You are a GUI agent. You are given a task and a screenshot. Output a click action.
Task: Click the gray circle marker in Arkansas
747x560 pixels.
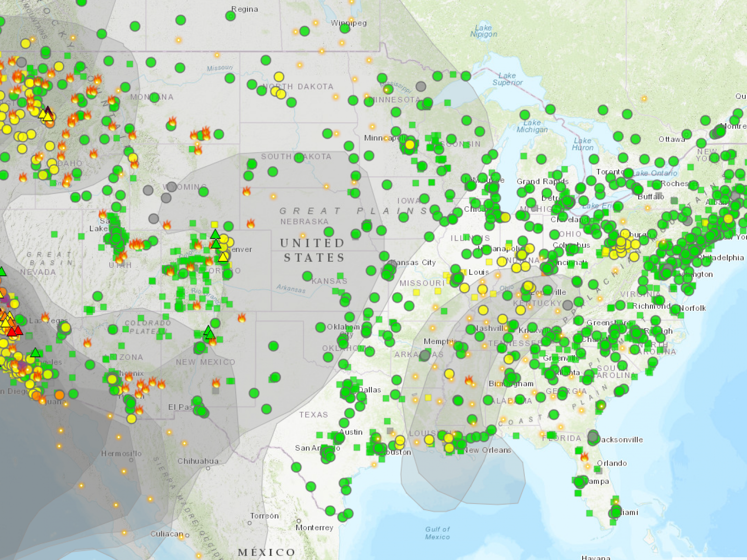coord(424,356)
